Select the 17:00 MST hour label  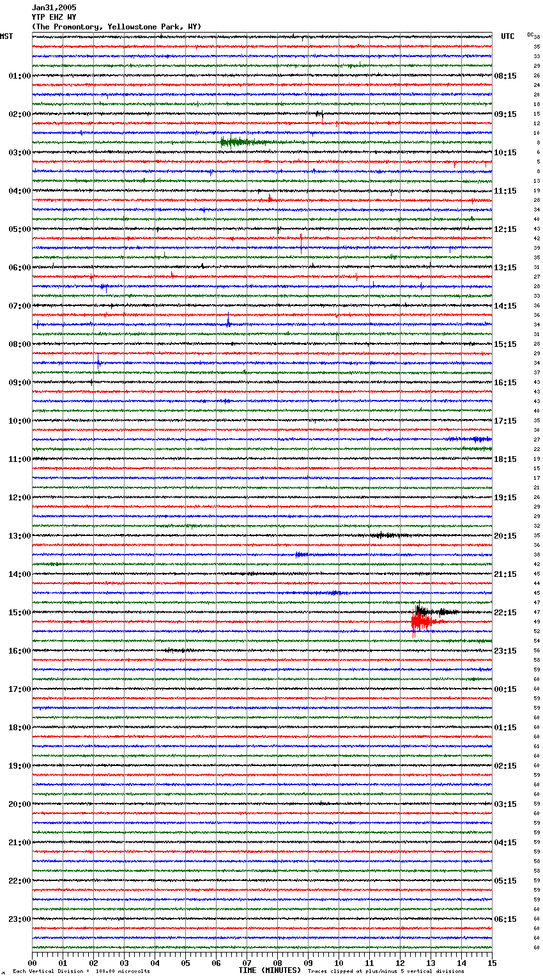[20, 689]
